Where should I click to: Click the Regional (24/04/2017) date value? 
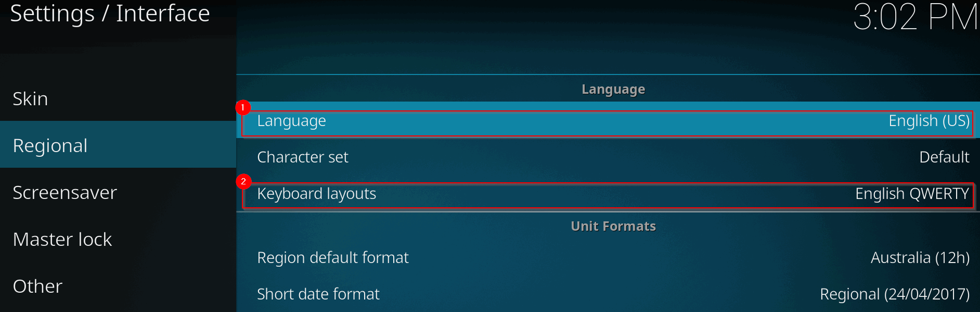894,294
